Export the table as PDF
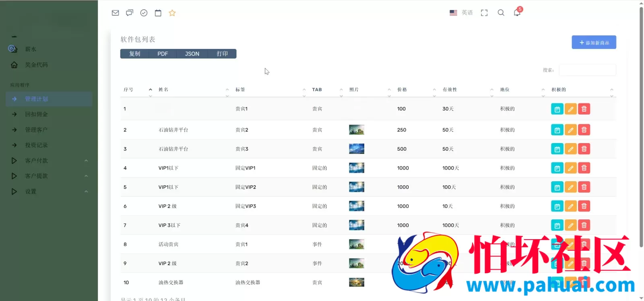644x301 pixels. point(163,54)
